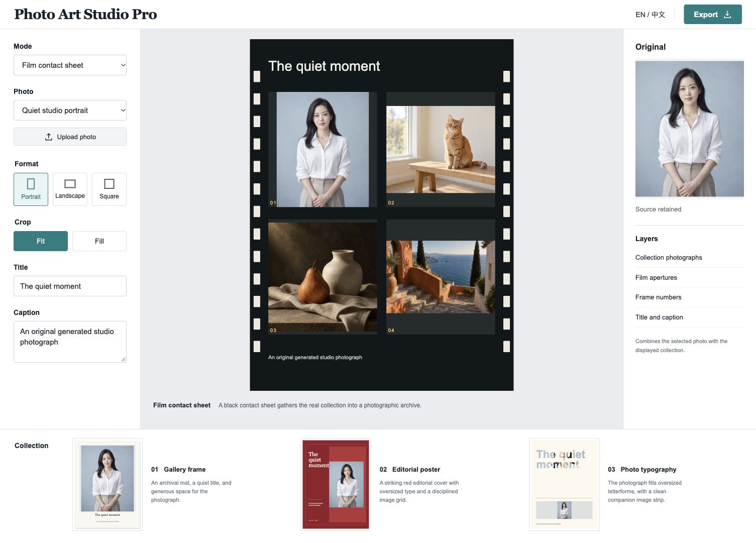Image resolution: width=756 pixels, height=543 pixels.
Task: Click the upload arrow icon
Action: coord(49,137)
